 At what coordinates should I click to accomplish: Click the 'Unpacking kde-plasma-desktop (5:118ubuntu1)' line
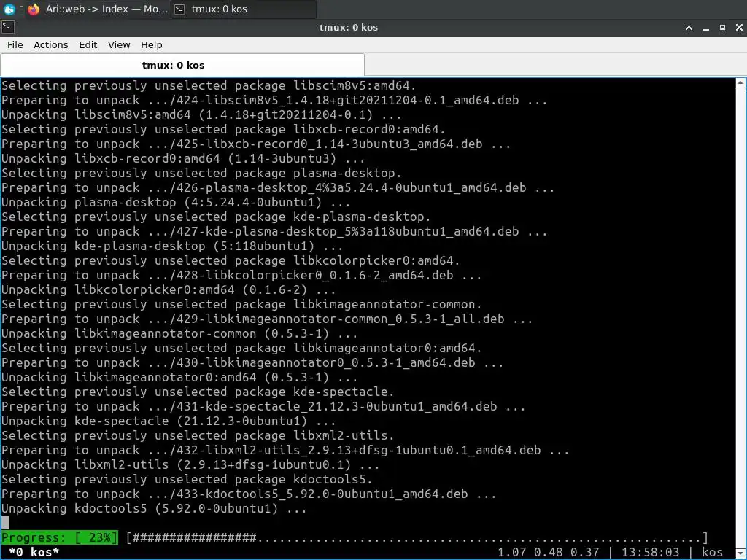coord(172,246)
